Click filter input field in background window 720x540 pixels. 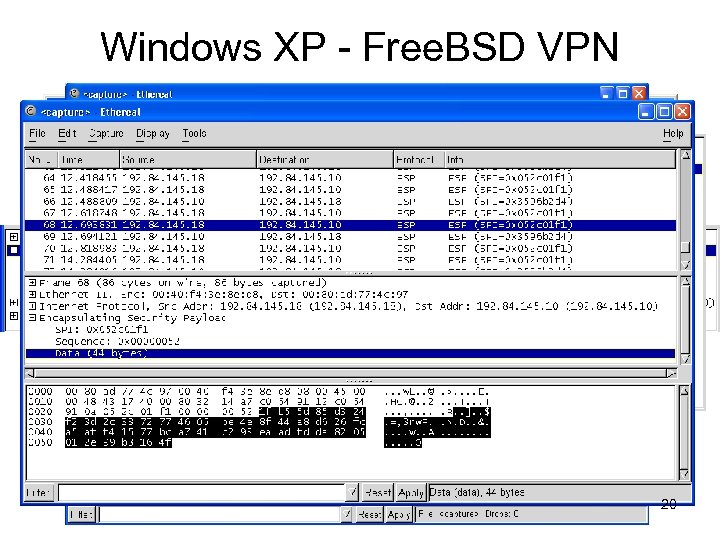[220, 514]
